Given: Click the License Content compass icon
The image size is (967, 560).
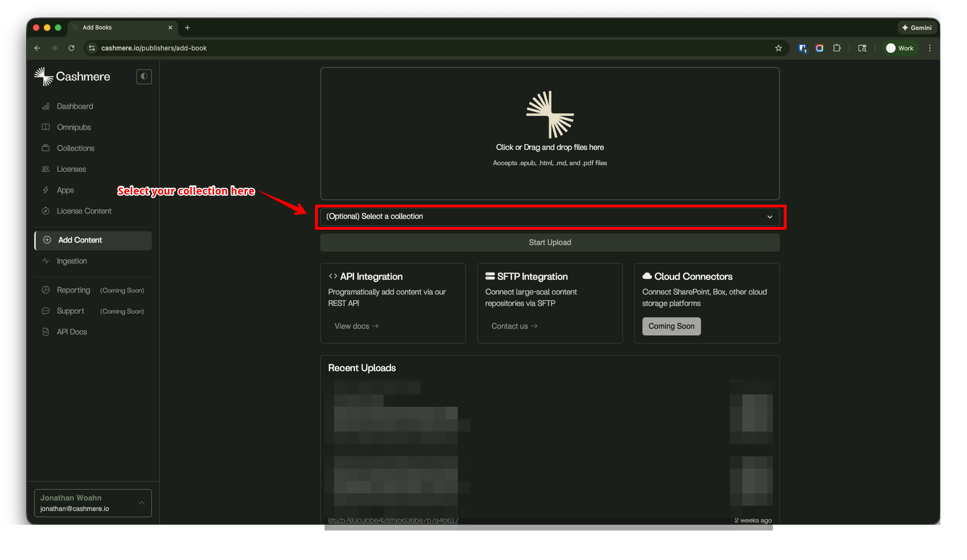Looking at the screenshot, I should click(46, 211).
